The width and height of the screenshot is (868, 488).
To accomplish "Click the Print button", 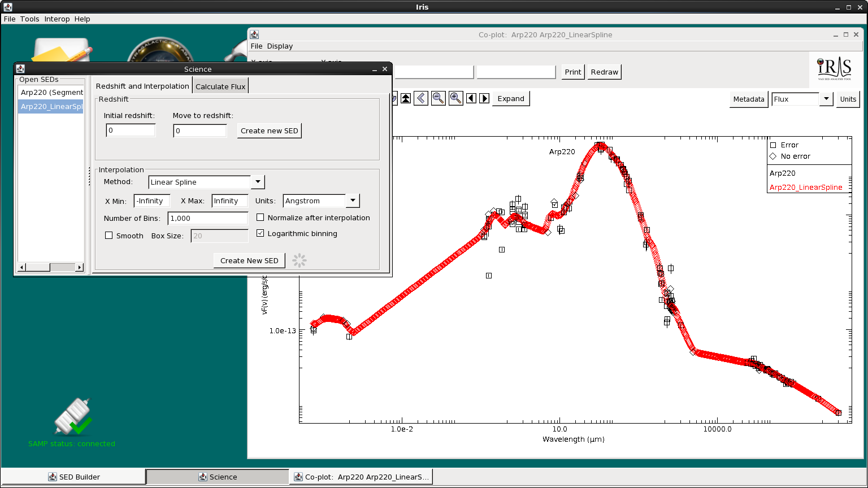I will pos(573,72).
